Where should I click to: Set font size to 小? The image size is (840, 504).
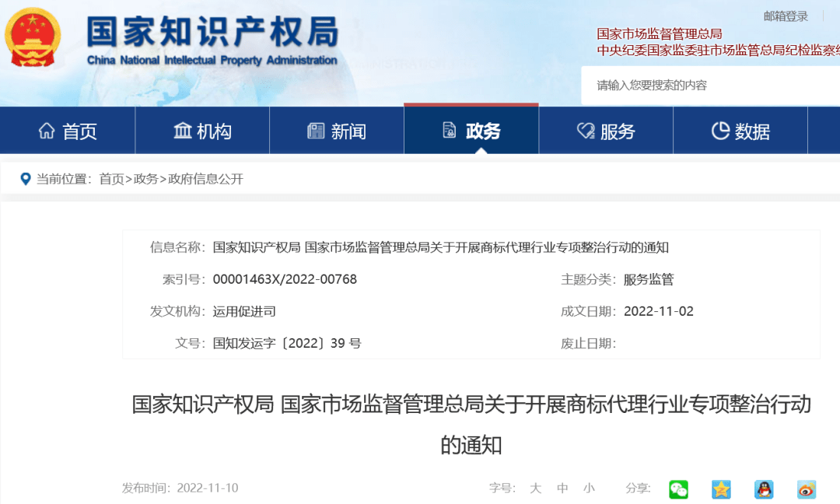coord(590,488)
